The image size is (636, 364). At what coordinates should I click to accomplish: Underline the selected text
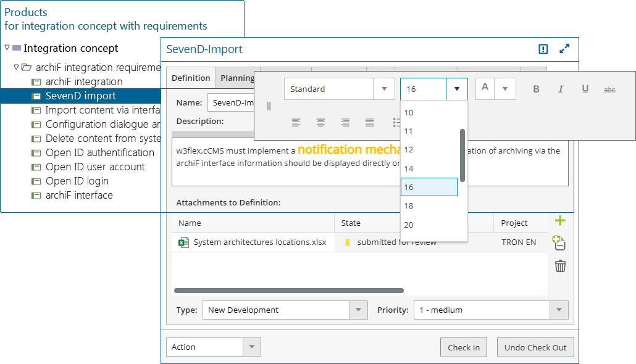click(x=585, y=89)
